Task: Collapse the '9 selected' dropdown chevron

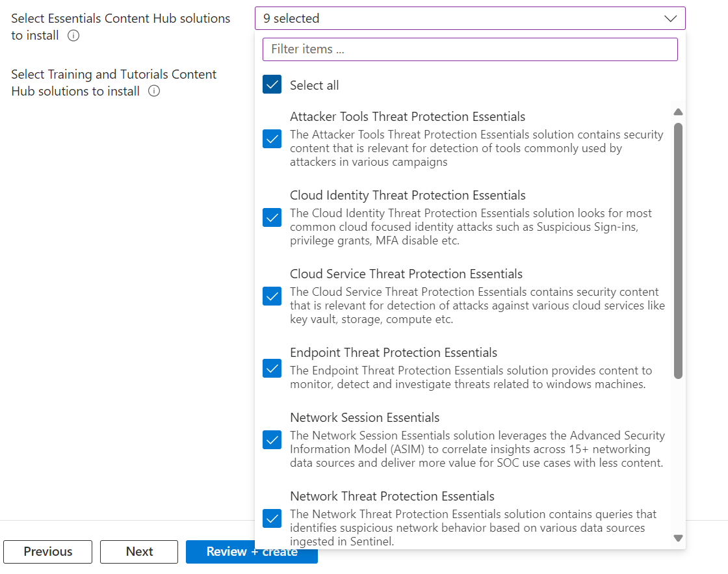Action: [671, 19]
